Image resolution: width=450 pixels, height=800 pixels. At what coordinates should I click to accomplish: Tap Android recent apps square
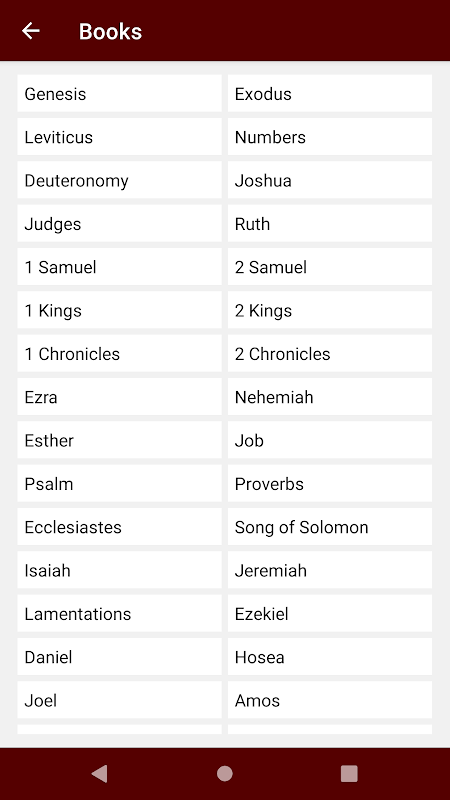(349, 773)
